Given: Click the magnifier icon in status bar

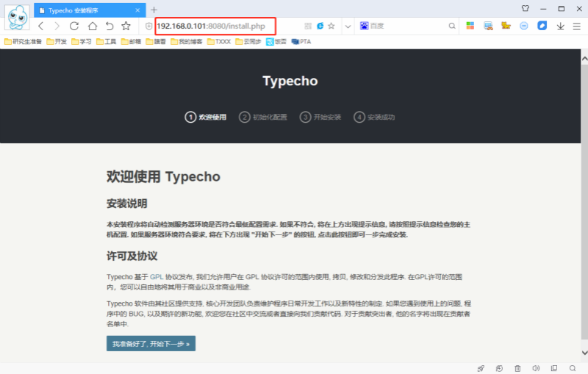Looking at the screenshot, I should [573, 368].
